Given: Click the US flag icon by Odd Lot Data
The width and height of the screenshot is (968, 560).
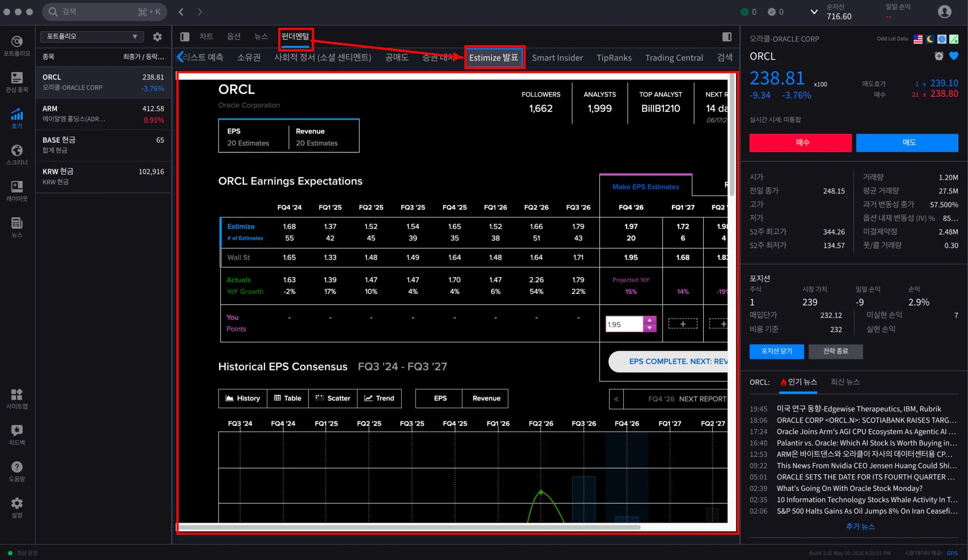Looking at the screenshot, I should pos(918,39).
